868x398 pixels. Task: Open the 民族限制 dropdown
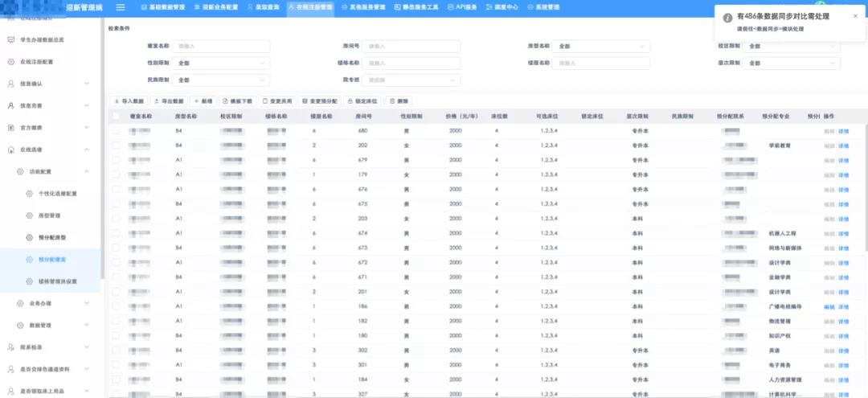[221, 80]
